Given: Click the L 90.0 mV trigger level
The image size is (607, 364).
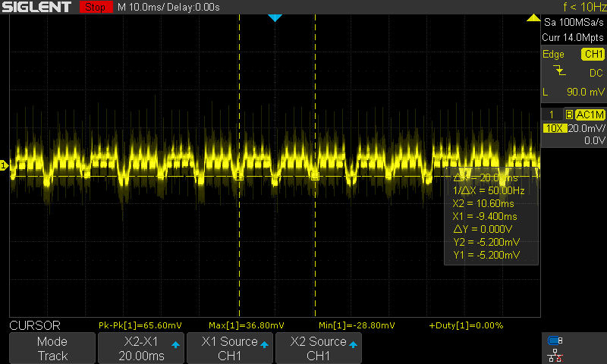Looking at the screenshot, I should point(574,92).
